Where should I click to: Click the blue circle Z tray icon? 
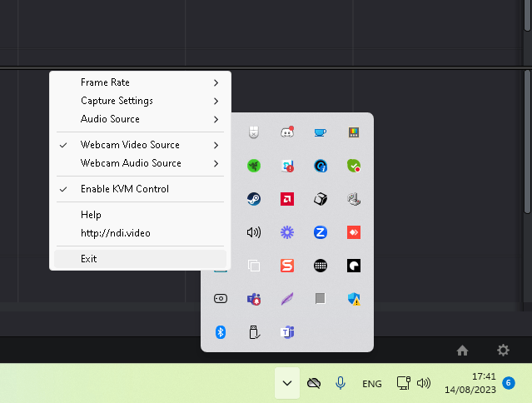coord(321,232)
